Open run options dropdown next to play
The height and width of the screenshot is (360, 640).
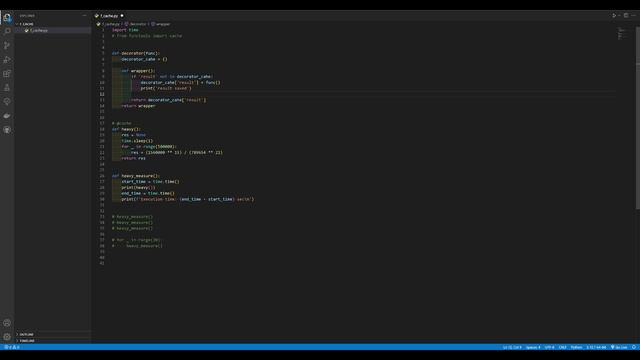coord(619,16)
